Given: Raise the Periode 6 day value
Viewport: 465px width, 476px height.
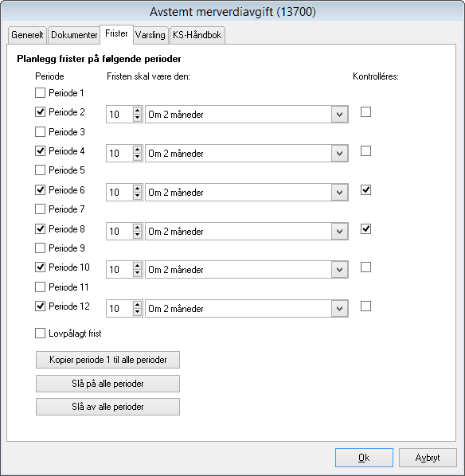Looking at the screenshot, I should point(138,189).
